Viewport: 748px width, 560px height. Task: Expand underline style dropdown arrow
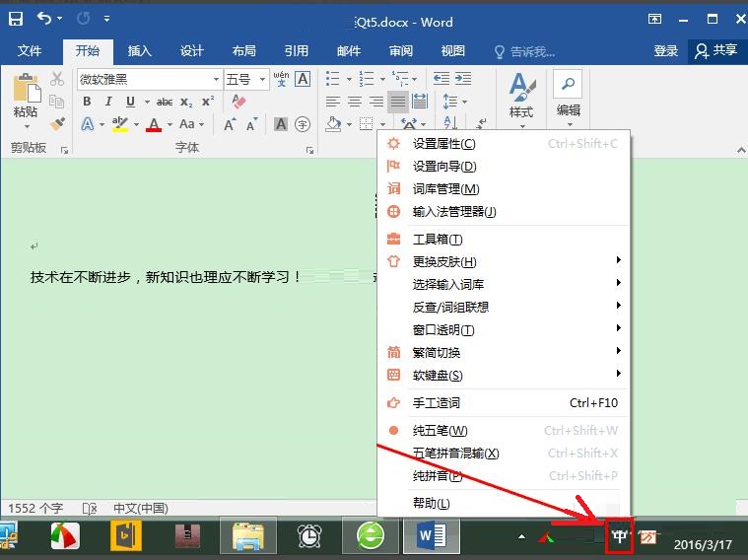click(147, 102)
